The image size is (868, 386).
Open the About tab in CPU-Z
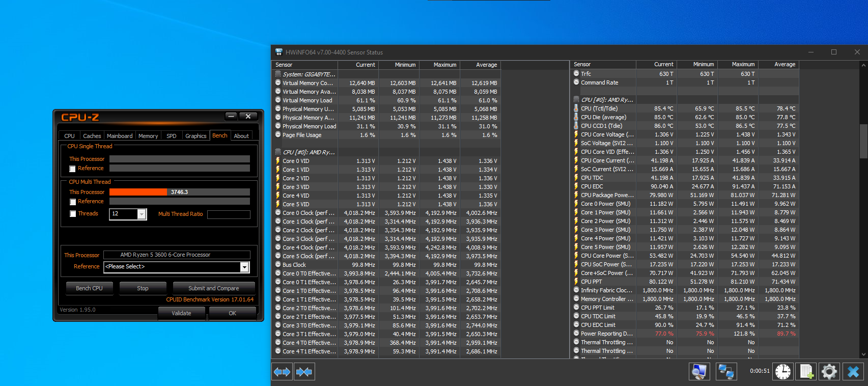pyautogui.click(x=241, y=136)
